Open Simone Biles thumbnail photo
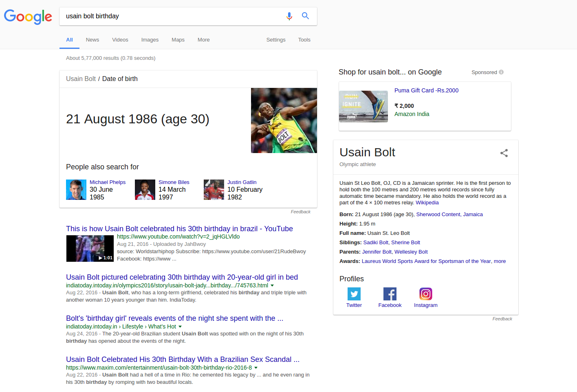577x392 pixels. pyautogui.click(x=145, y=190)
